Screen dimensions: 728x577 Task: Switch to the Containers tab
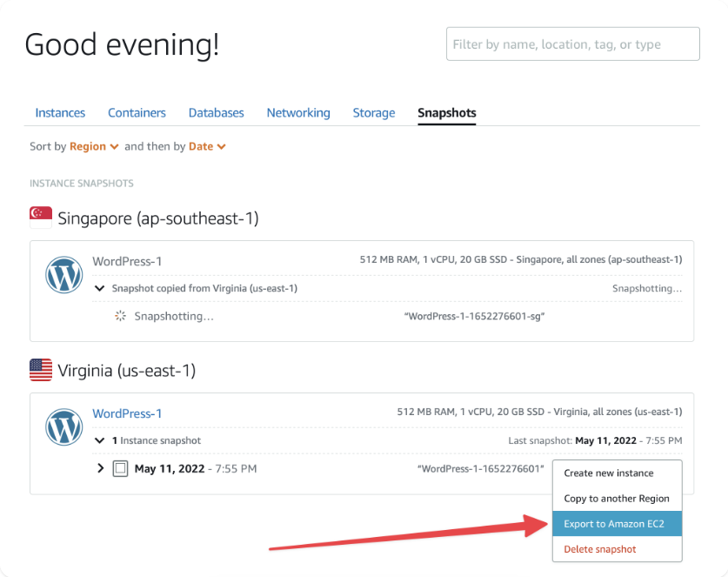[137, 113]
